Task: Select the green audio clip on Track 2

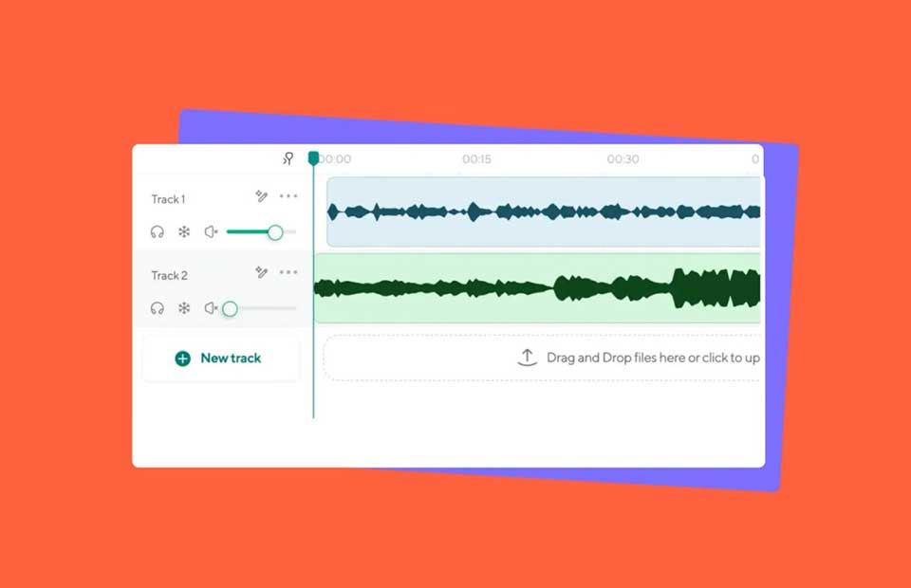Action: tap(537, 288)
